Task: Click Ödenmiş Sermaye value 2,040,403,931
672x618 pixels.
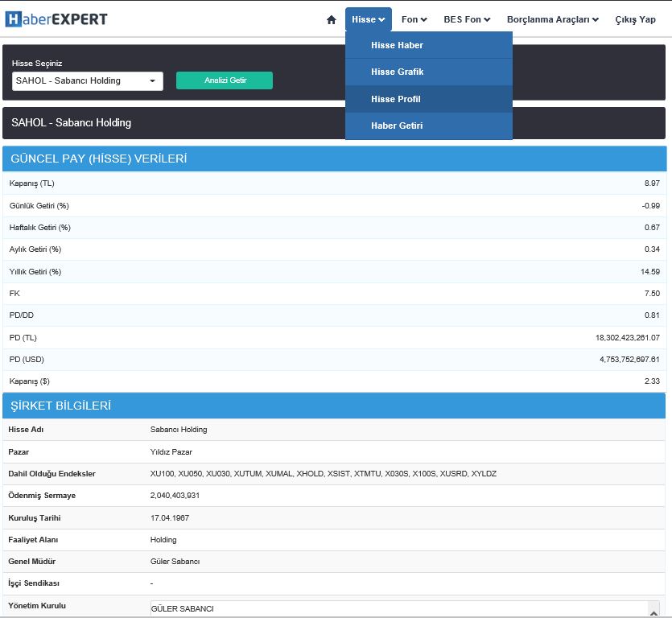Action: 175,496
